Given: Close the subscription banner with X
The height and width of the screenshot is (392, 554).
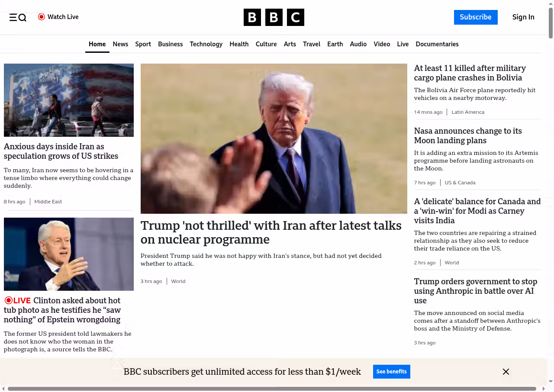Looking at the screenshot, I should (506, 372).
